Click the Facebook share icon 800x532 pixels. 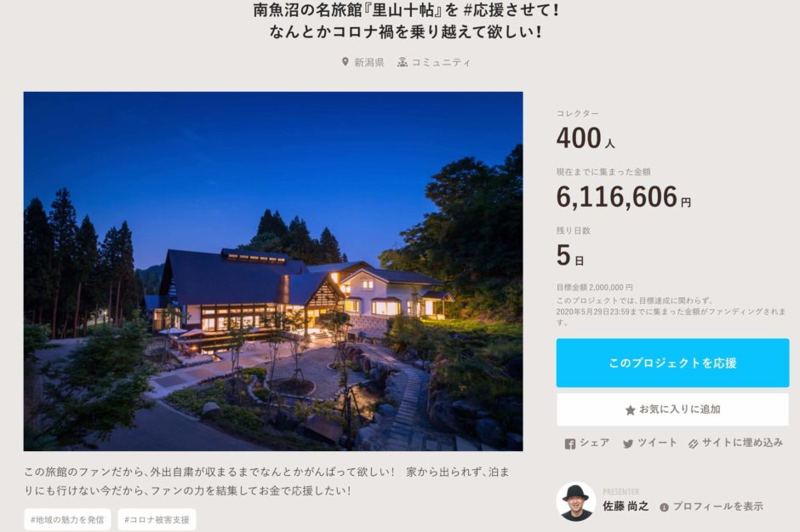[570, 443]
